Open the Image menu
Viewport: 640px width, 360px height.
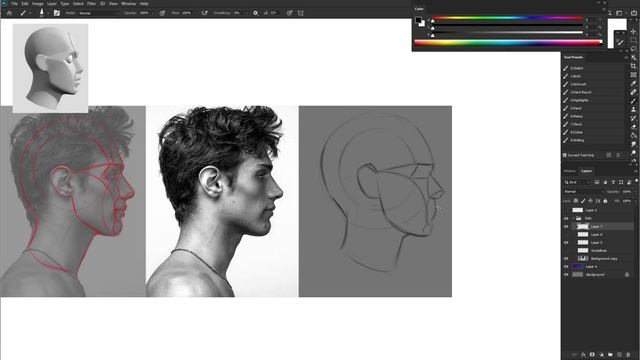click(x=38, y=4)
